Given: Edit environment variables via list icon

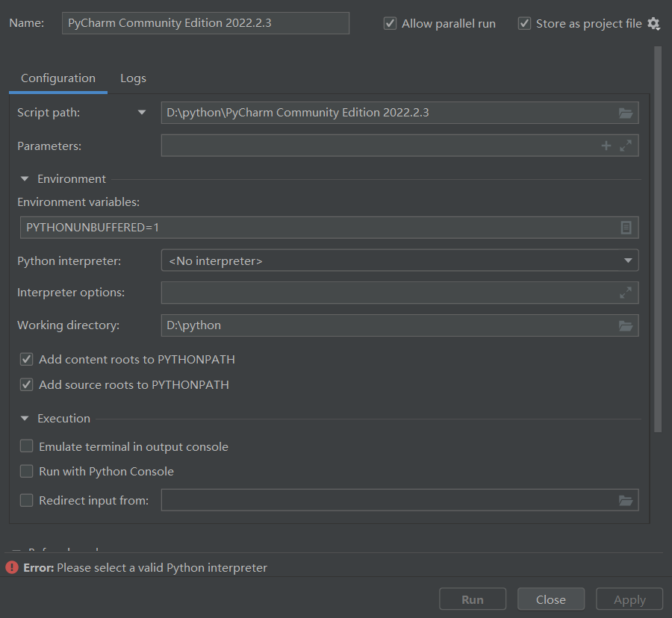Looking at the screenshot, I should [626, 228].
